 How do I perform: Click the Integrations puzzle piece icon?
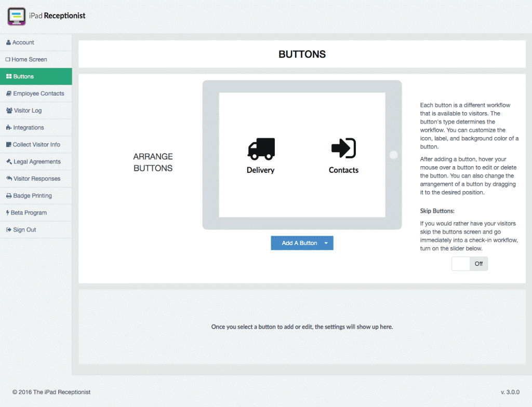pos(9,128)
